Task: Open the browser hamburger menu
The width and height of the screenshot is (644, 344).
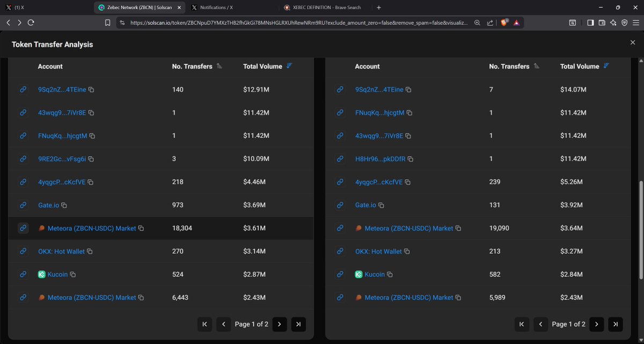Action: point(635,23)
